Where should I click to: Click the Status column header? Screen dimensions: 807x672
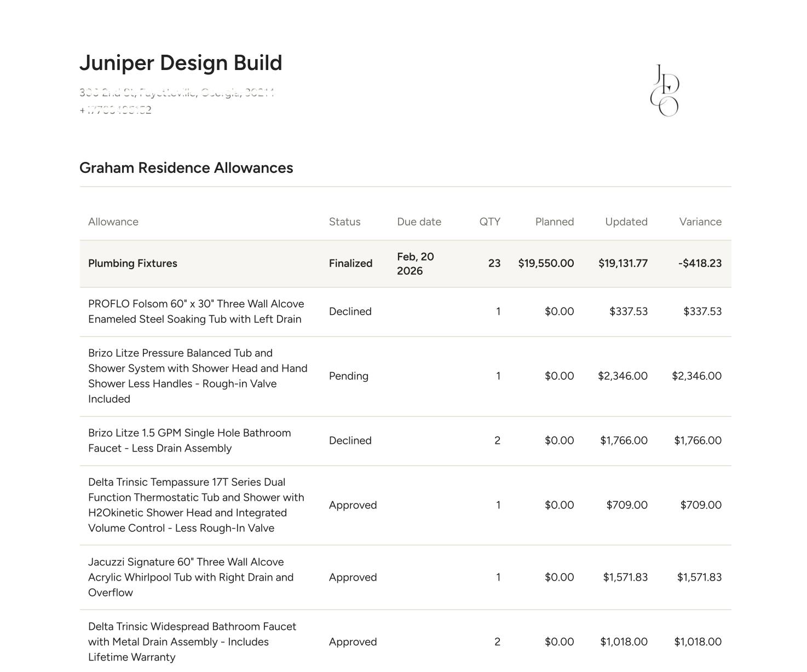click(x=344, y=222)
